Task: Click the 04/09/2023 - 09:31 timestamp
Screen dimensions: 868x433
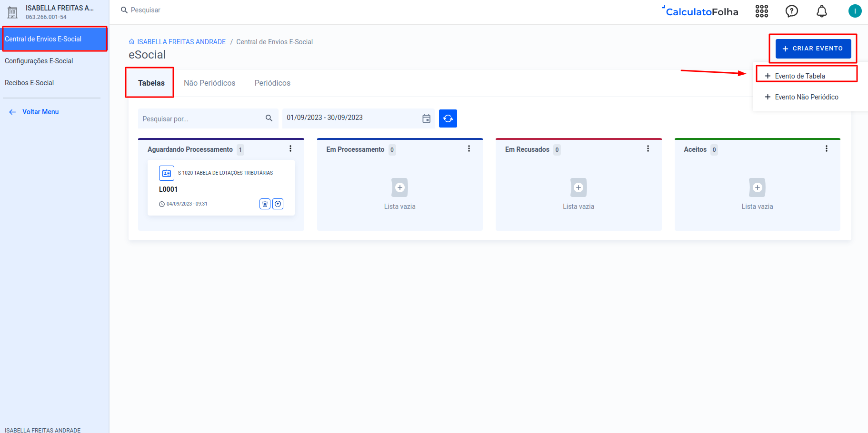Action: coord(187,204)
